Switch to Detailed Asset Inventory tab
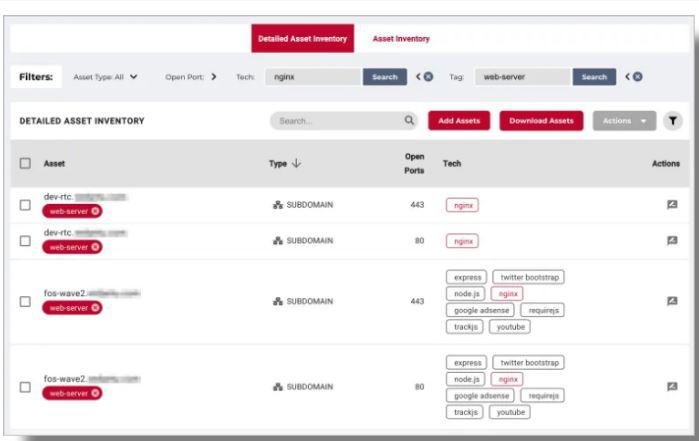Viewport: 699px width, 441px height. point(302,38)
